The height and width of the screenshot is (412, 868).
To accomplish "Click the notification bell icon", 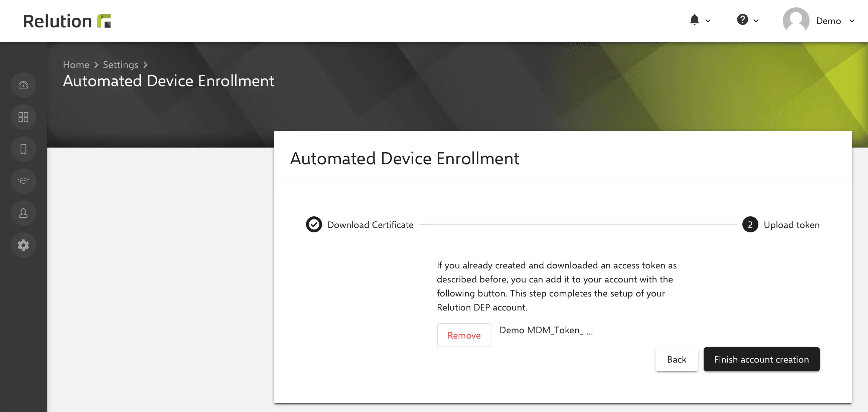I will click(694, 20).
